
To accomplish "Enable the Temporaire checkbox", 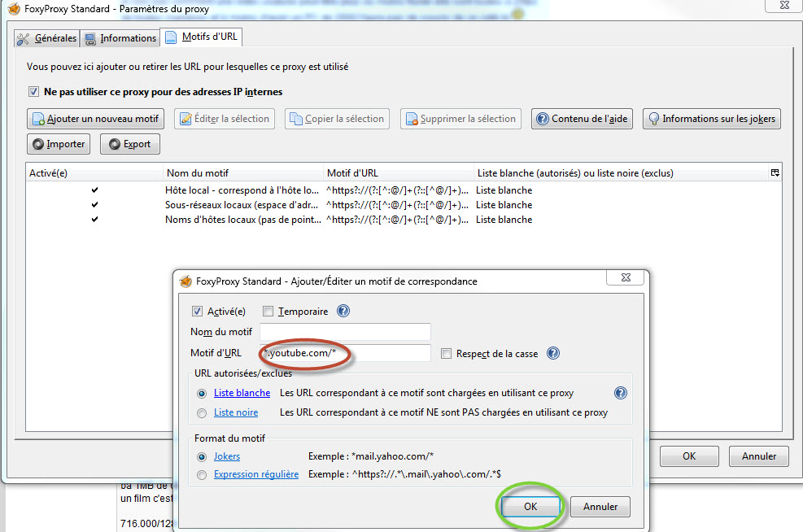I will [268, 312].
